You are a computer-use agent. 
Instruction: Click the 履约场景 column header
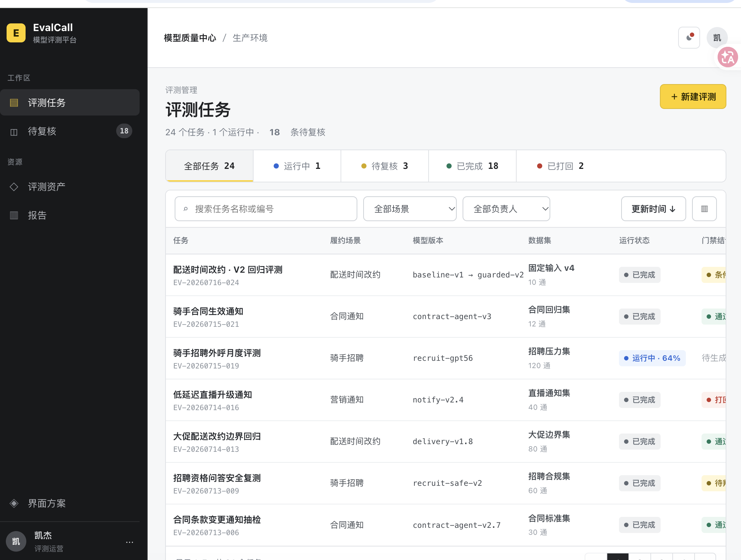click(345, 241)
